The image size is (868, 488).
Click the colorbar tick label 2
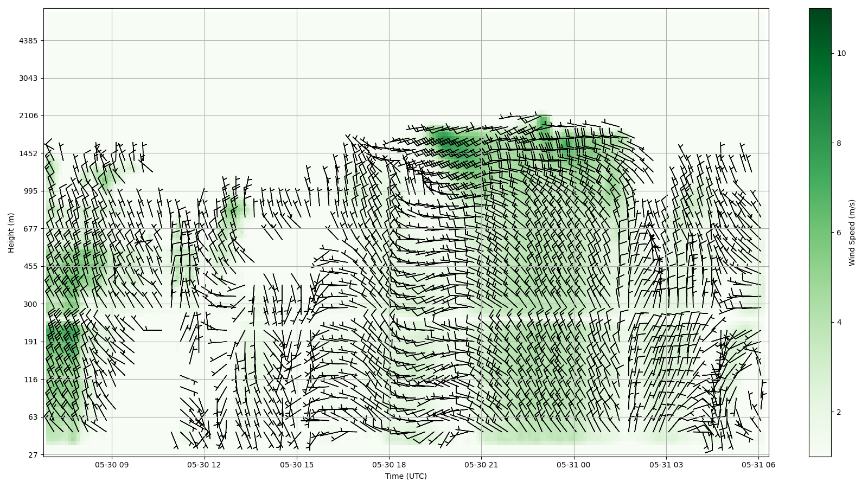(839, 412)
